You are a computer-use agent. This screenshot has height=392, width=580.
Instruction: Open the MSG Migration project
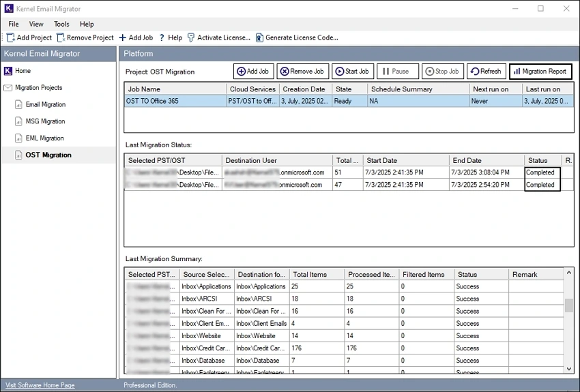coord(45,121)
